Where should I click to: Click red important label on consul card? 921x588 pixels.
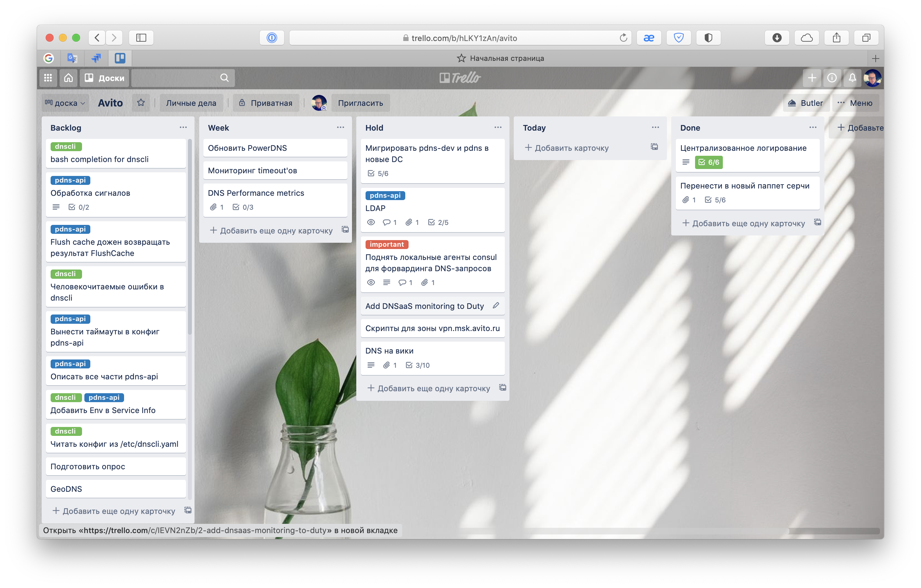click(x=387, y=244)
